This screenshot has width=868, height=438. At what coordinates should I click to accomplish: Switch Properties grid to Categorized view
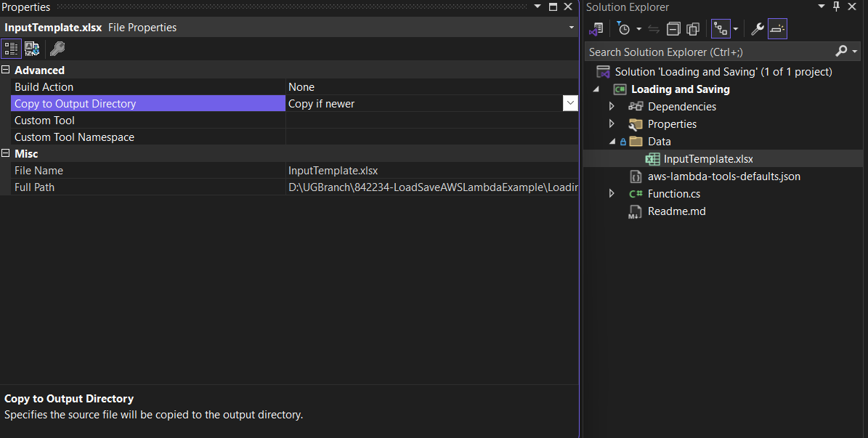coord(11,49)
